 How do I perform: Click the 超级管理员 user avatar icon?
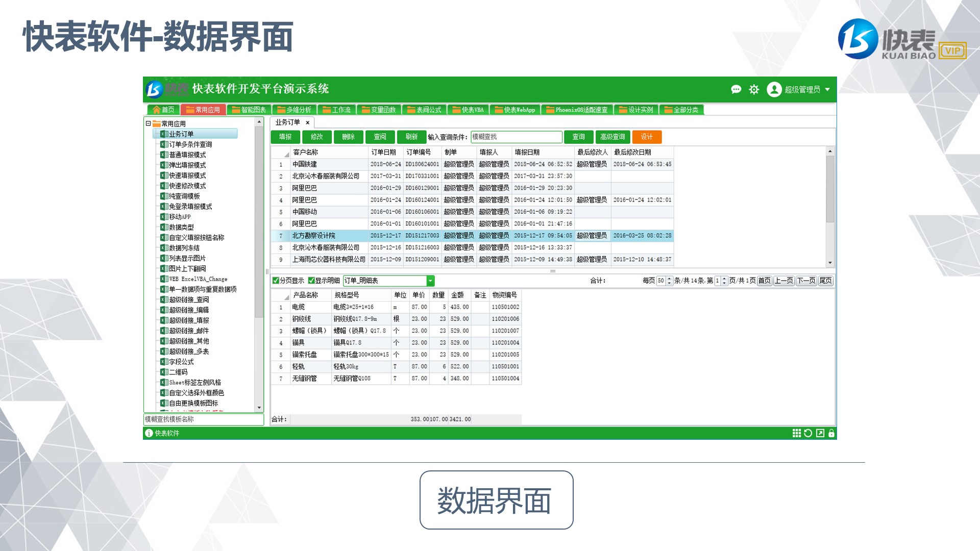point(774,89)
